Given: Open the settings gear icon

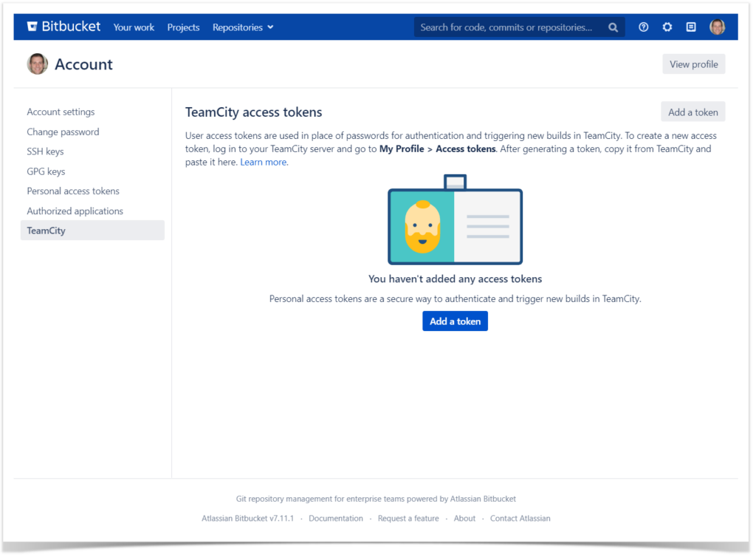Looking at the screenshot, I should (667, 27).
